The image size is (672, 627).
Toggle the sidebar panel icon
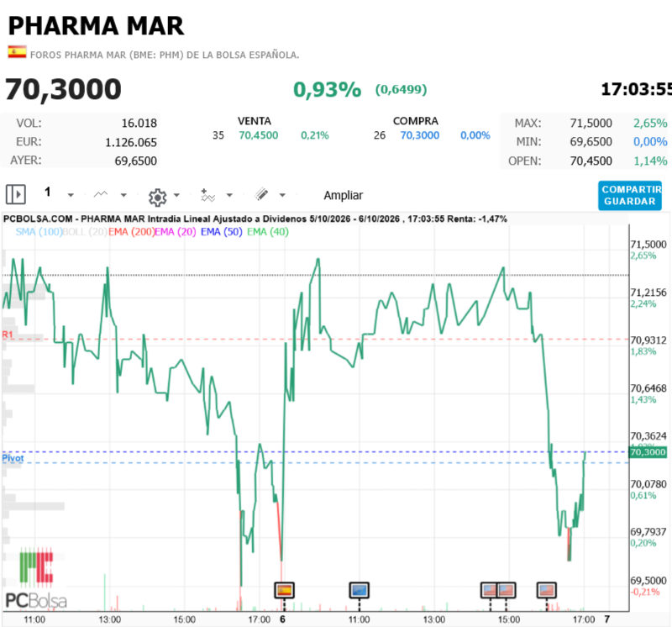16,194
